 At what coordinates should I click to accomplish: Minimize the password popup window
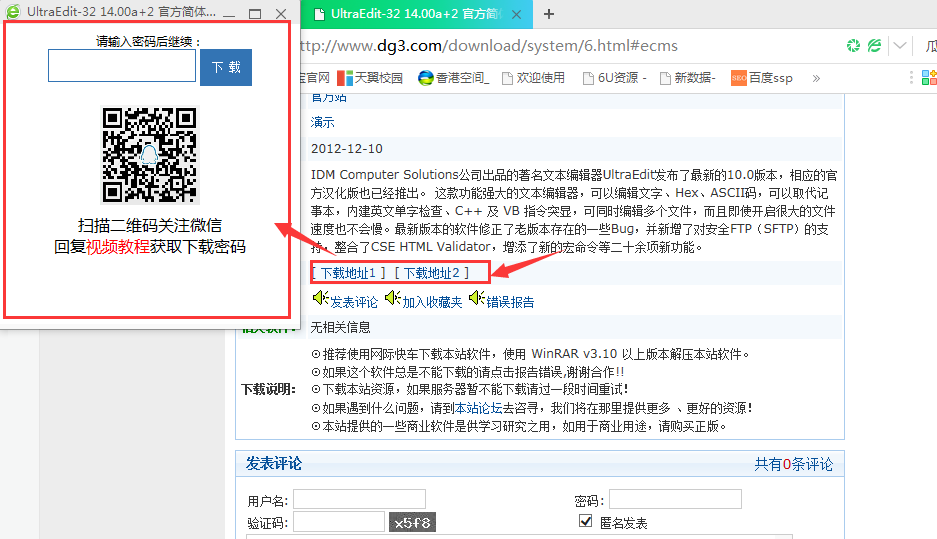pyautogui.click(x=229, y=14)
